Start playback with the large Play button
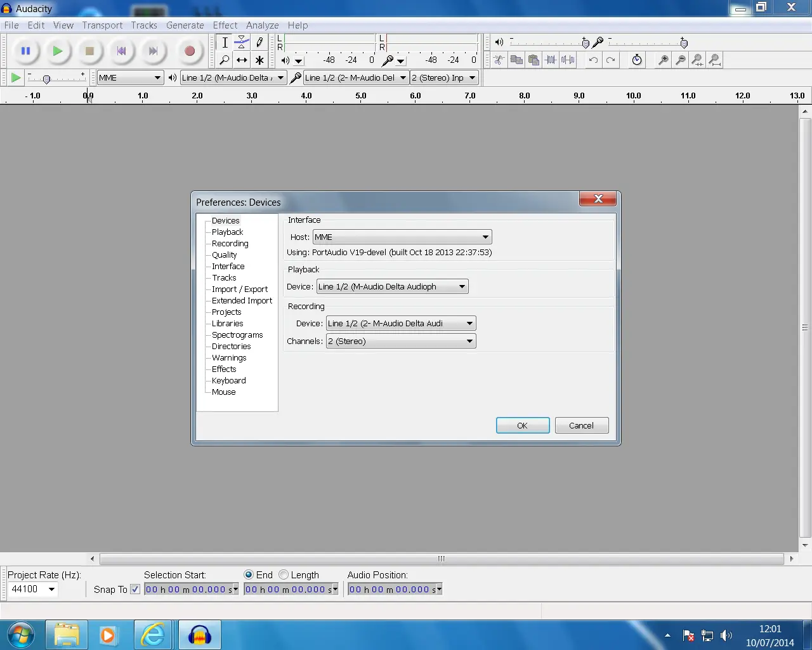This screenshot has width=812, height=650. (58, 51)
